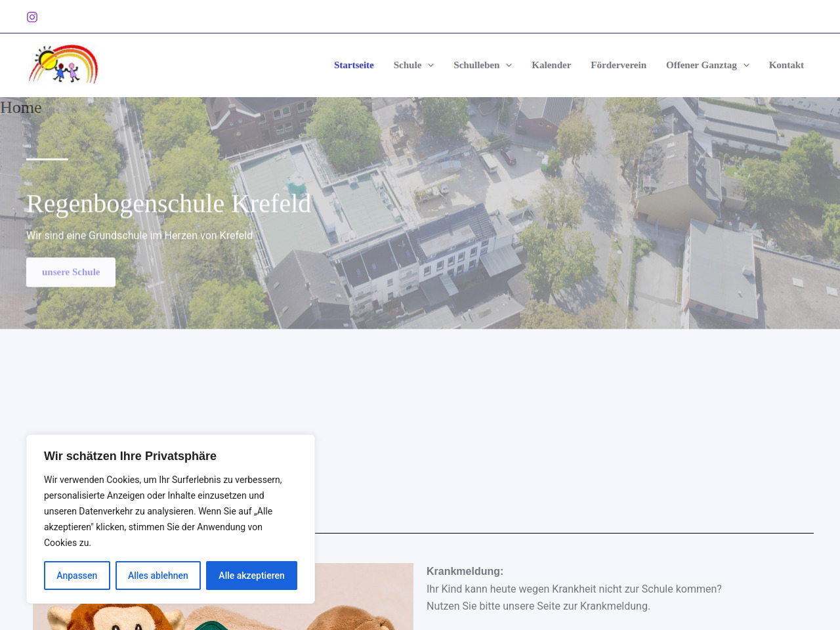Open the Instagram icon link
The width and height of the screenshot is (840, 630).
pos(32,17)
